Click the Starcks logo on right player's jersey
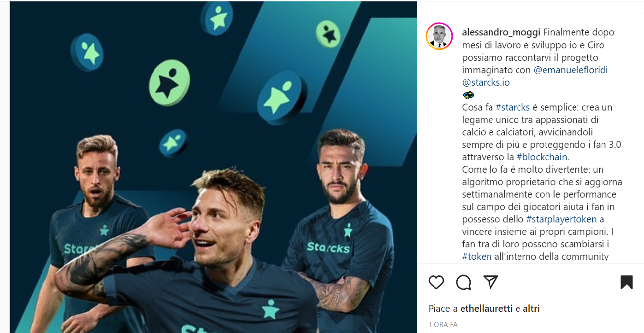 point(328,247)
